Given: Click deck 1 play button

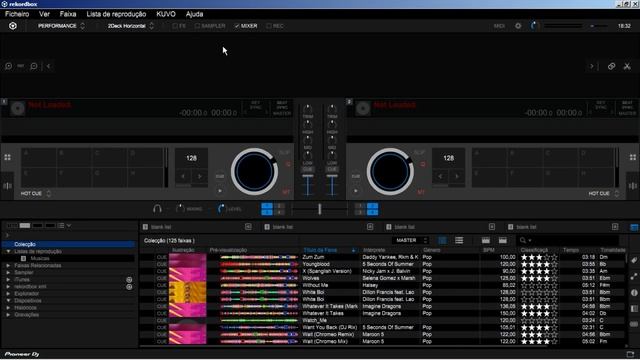Looking at the screenshot, I should [220, 191].
